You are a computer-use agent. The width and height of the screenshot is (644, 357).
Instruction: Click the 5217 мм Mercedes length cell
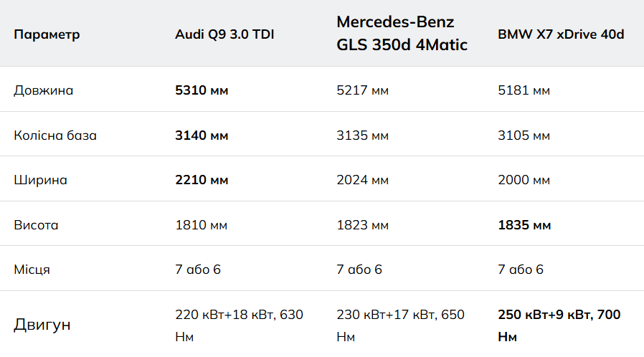(363, 90)
